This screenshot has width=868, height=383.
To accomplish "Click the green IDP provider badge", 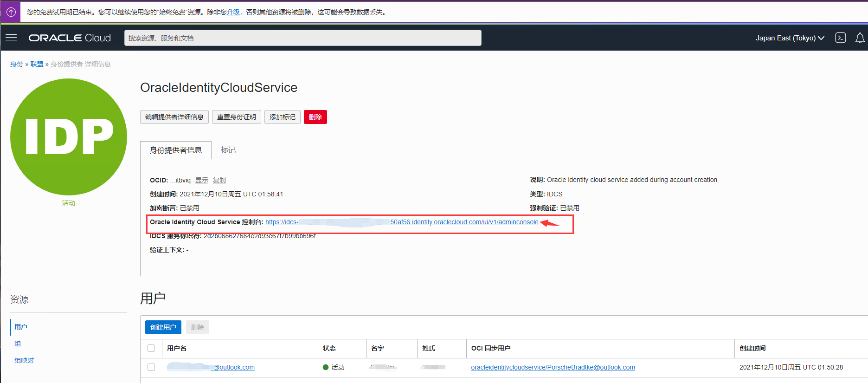I will pyautogui.click(x=69, y=136).
